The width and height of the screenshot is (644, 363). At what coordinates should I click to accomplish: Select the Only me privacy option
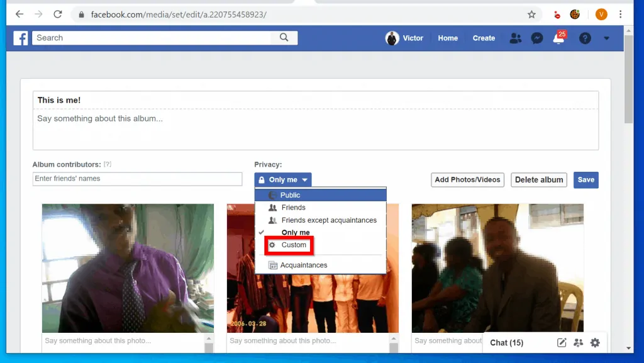296,233
